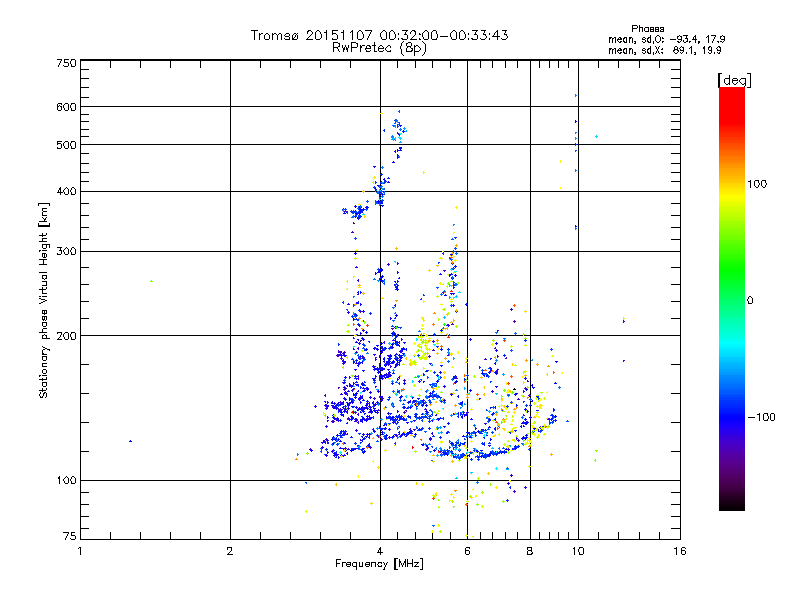800x600 pixels.
Task: Click the '400' height tick label
Action: pos(66,192)
